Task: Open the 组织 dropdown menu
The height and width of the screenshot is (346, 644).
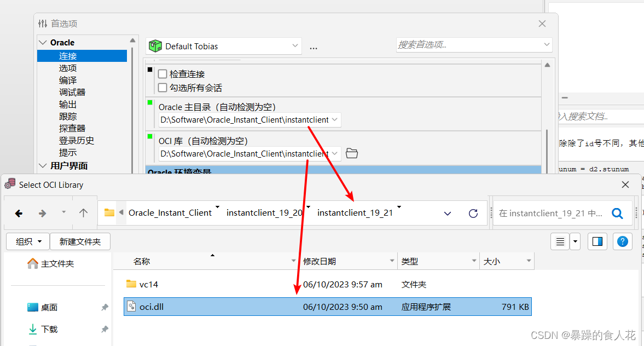Action: coord(27,241)
